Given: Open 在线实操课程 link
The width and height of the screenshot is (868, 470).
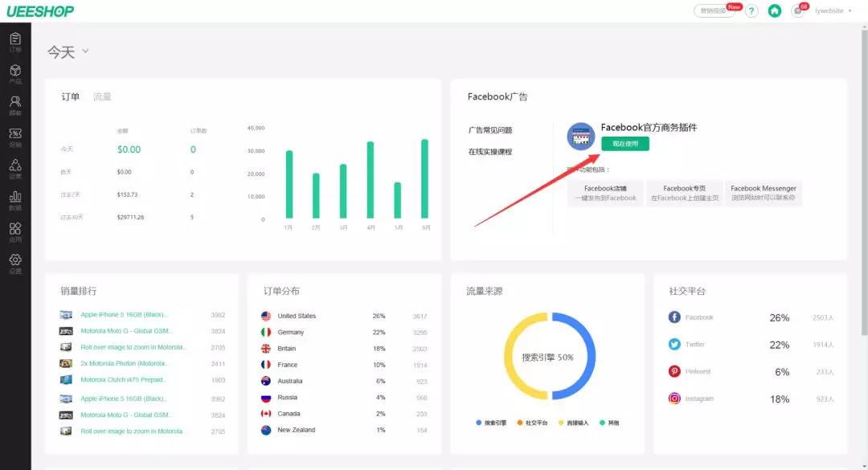Looking at the screenshot, I should (490, 152).
